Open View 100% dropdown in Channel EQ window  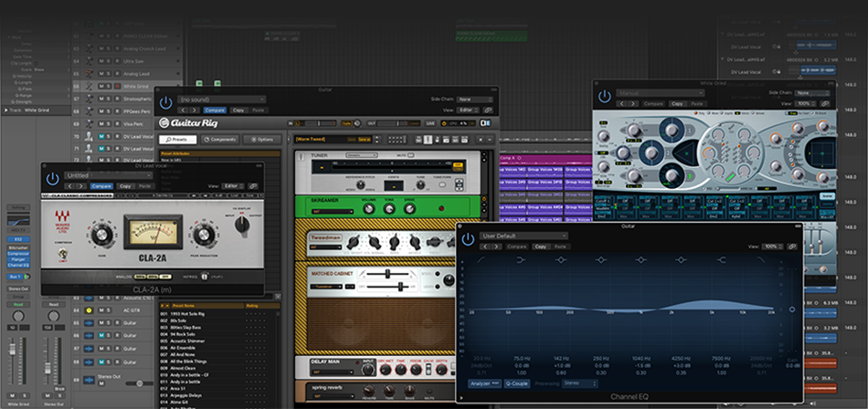coord(773,246)
